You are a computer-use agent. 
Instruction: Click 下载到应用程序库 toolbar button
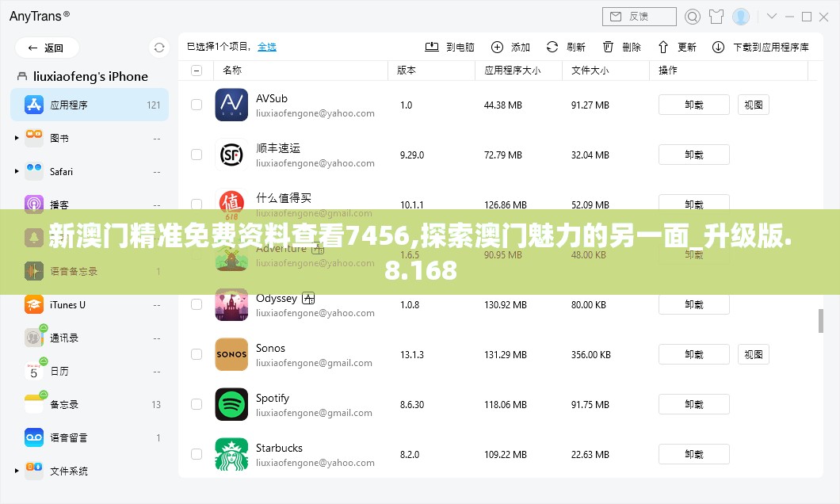point(760,47)
